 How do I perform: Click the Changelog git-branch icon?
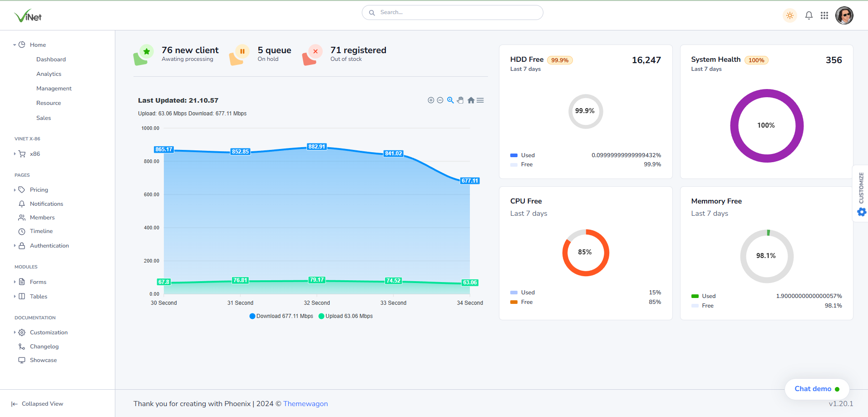click(22, 347)
